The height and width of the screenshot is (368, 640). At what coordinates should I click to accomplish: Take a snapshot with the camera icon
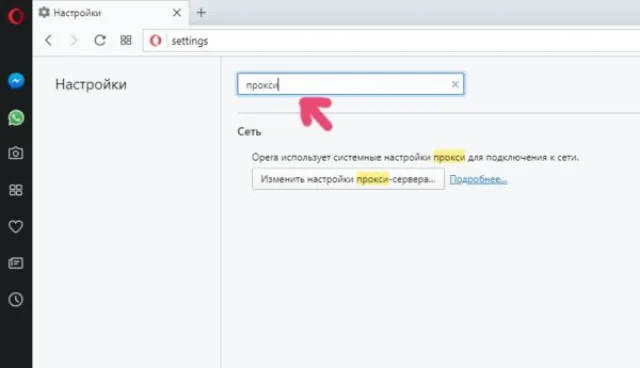[16, 153]
